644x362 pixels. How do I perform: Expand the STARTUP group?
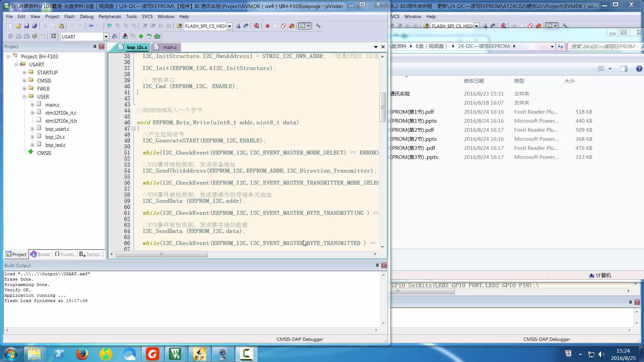pyautogui.click(x=24, y=73)
